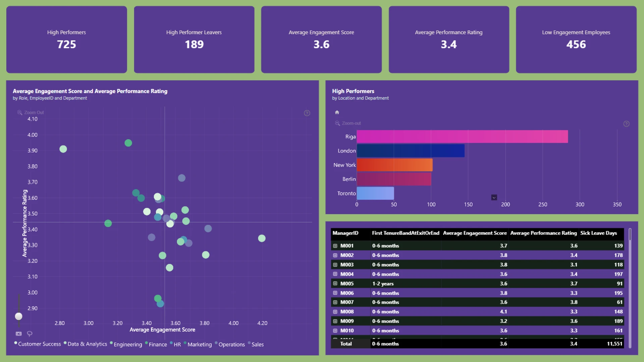Select the London bar in High Performers chart
Screen dimensions: 644x362
click(x=411, y=151)
